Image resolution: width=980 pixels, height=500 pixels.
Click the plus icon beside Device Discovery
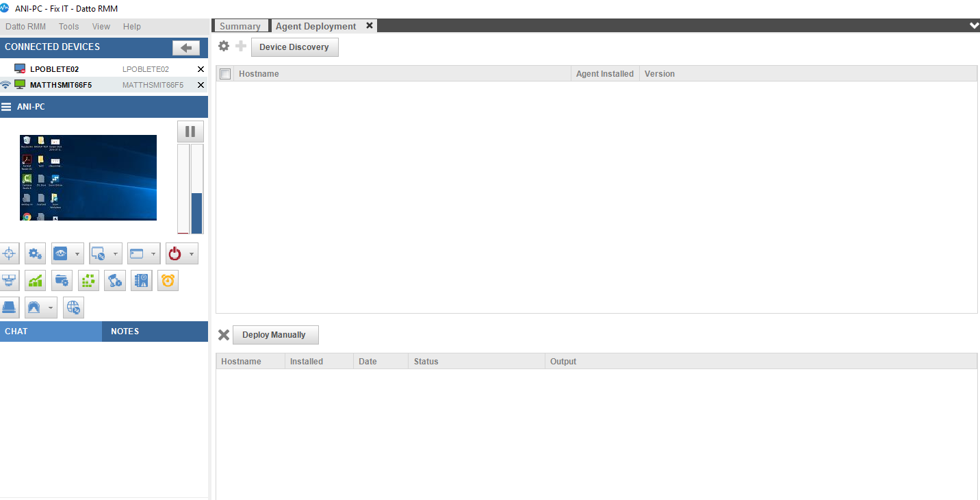(x=241, y=47)
